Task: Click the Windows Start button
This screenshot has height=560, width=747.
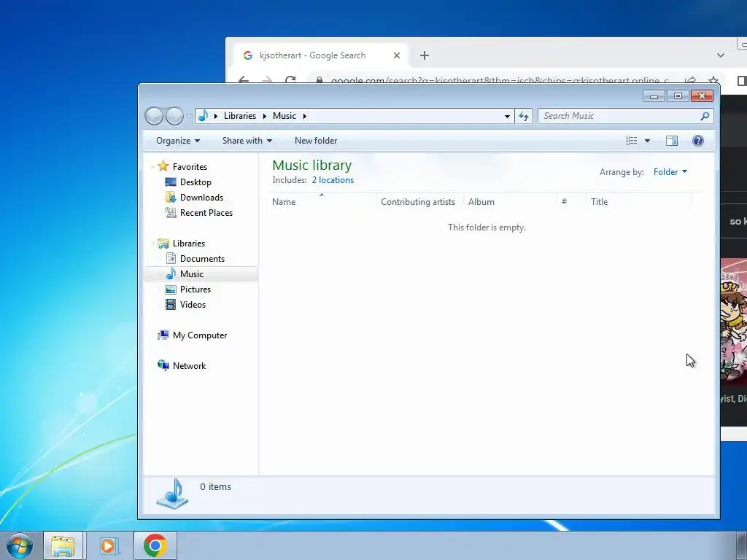Action: [20, 545]
